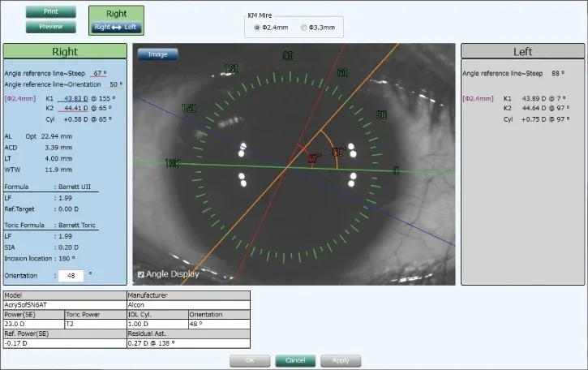Click the IOL Cyl. cell 1.00 D

tap(157, 324)
